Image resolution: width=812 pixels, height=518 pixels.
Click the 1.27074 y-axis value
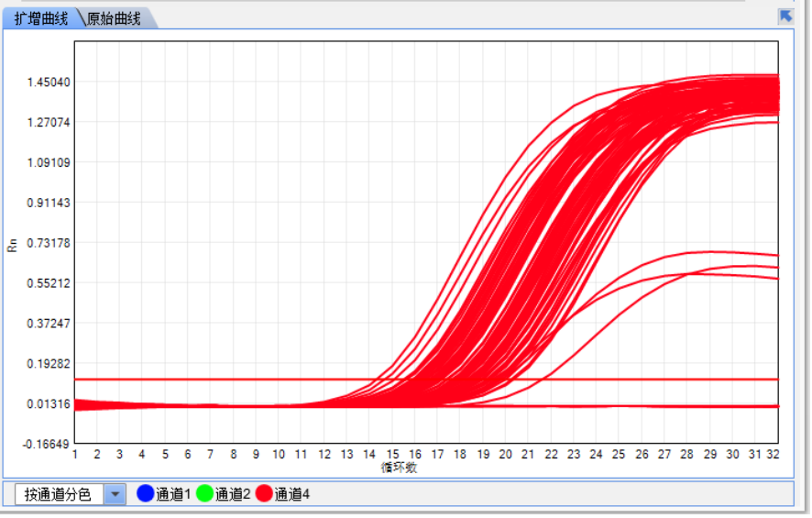coord(49,123)
